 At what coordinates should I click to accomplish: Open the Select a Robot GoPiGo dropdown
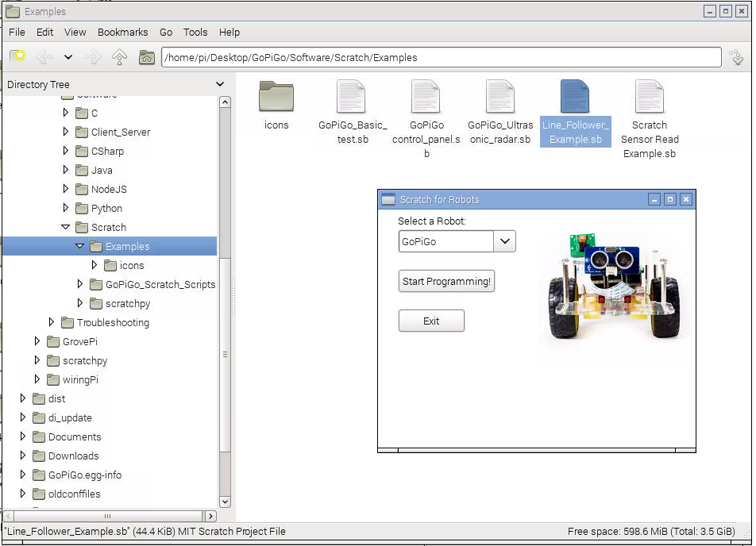click(504, 241)
